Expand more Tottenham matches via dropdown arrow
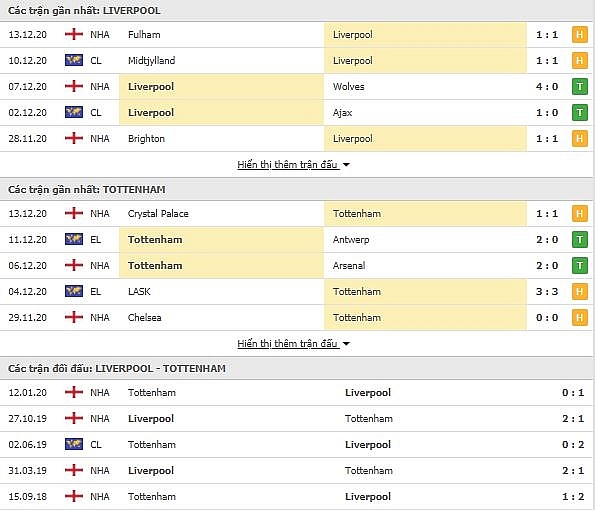Image resolution: width=595 pixels, height=510 pixels. click(346, 344)
